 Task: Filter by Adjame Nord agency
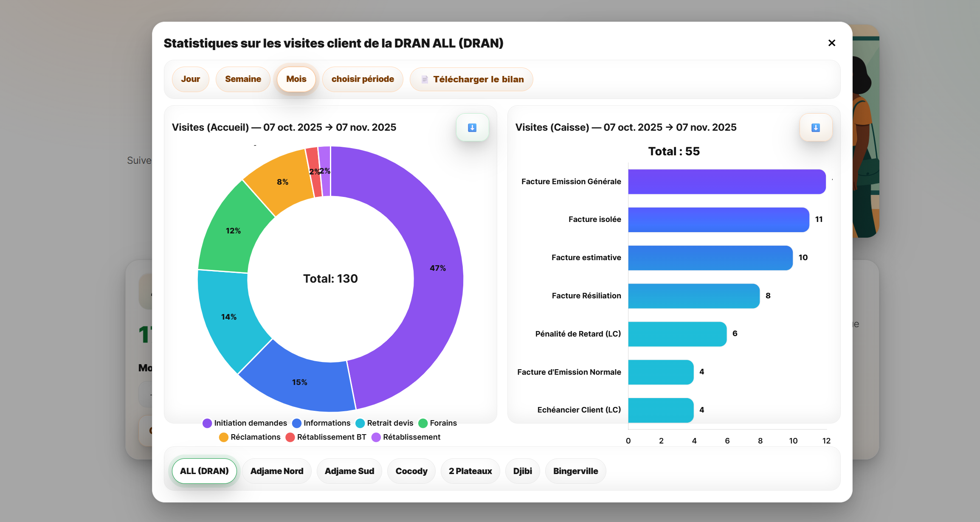pyautogui.click(x=276, y=471)
